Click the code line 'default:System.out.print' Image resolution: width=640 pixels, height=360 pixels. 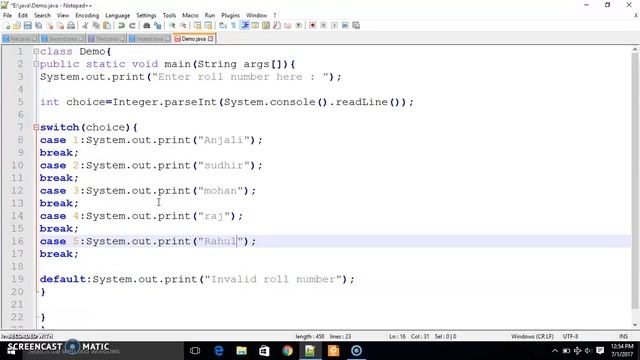pyautogui.click(x=197, y=279)
